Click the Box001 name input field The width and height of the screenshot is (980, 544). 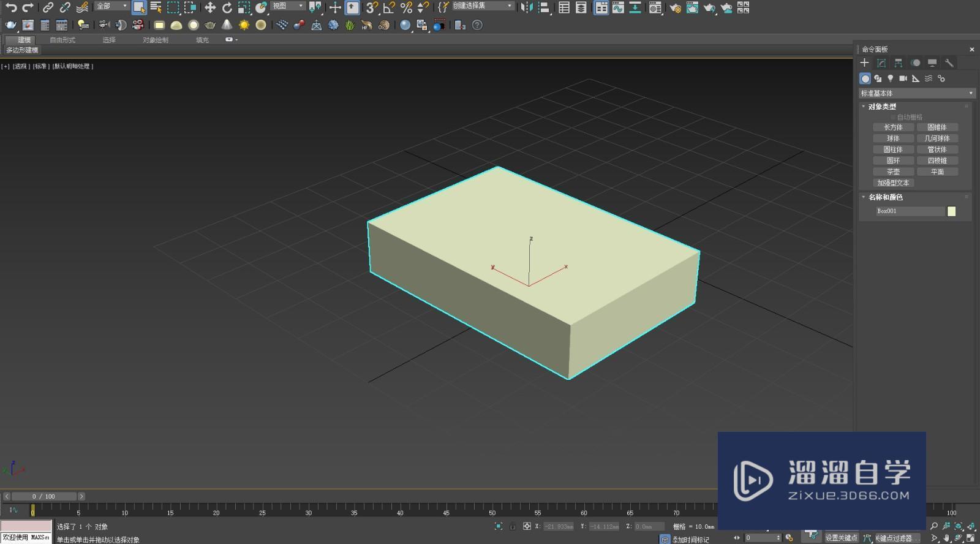[x=910, y=211]
